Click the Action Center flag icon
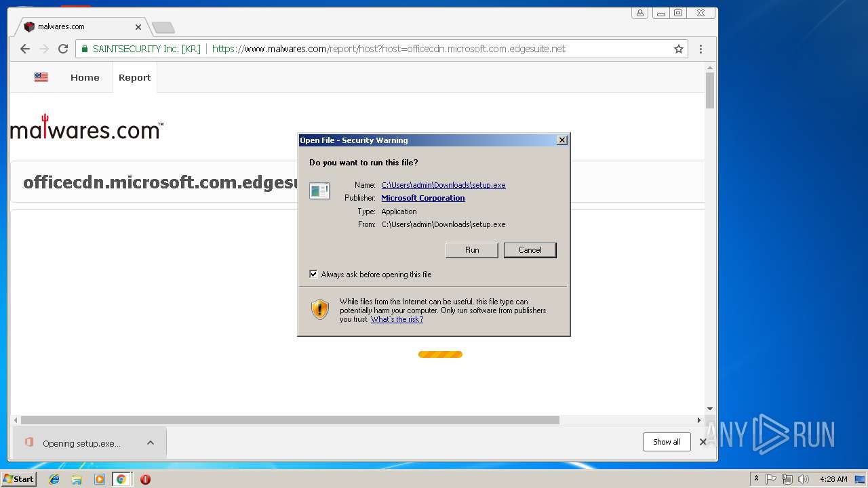Viewport: 868px width, 488px height. tap(771, 479)
